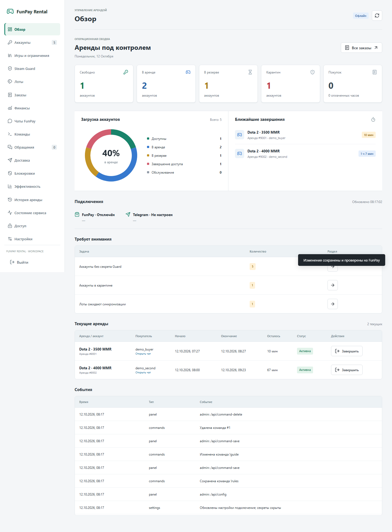
Task: Finish rental #9001 with Завершить
Action: click(x=347, y=351)
